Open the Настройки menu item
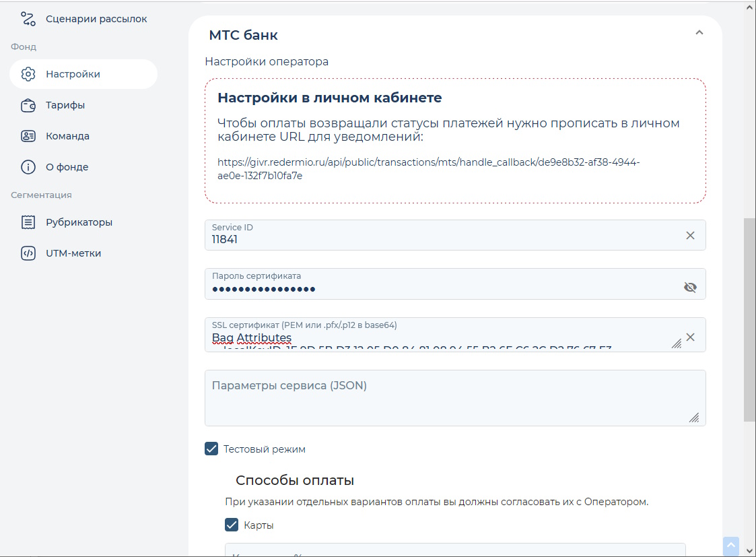756x557 pixels. (x=83, y=74)
